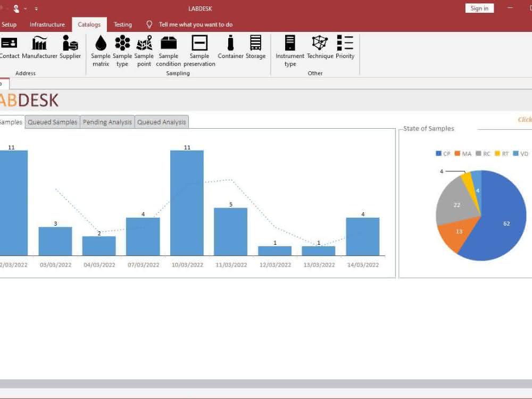This screenshot has width=532, height=399.
Task: Click the VD legend swatch
Action: click(516, 154)
